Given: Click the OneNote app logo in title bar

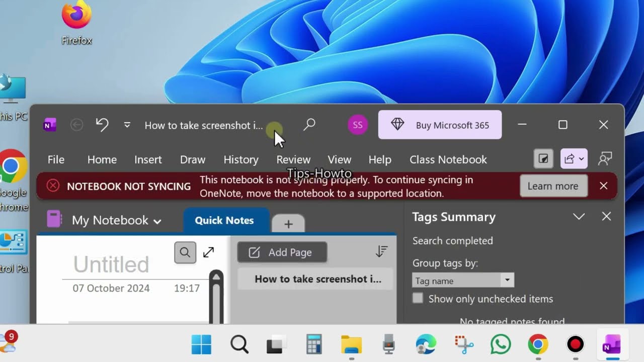Looking at the screenshot, I should click(50, 125).
